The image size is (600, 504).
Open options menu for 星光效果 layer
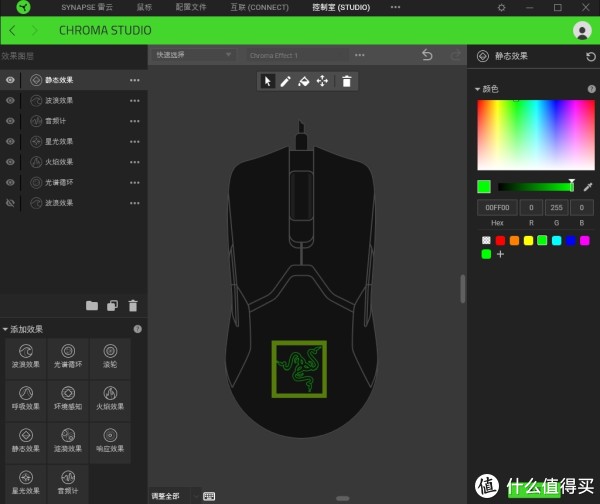click(x=134, y=142)
